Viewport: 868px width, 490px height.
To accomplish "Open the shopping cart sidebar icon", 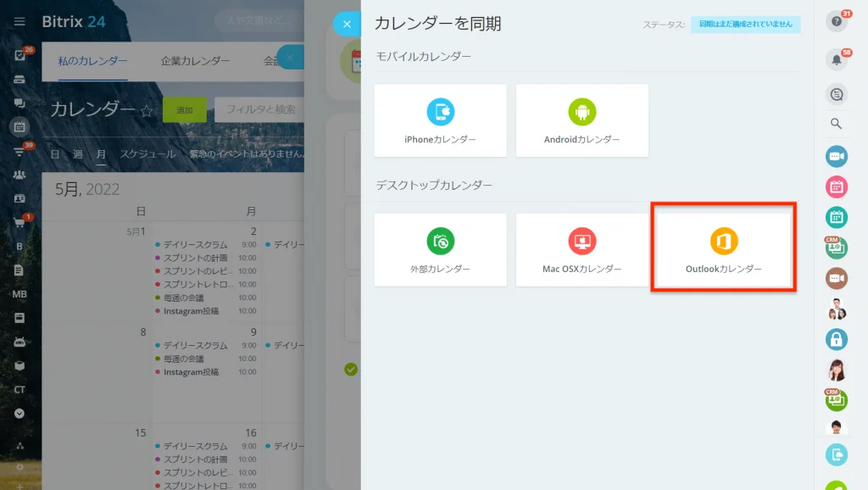I will pos(19,223).
